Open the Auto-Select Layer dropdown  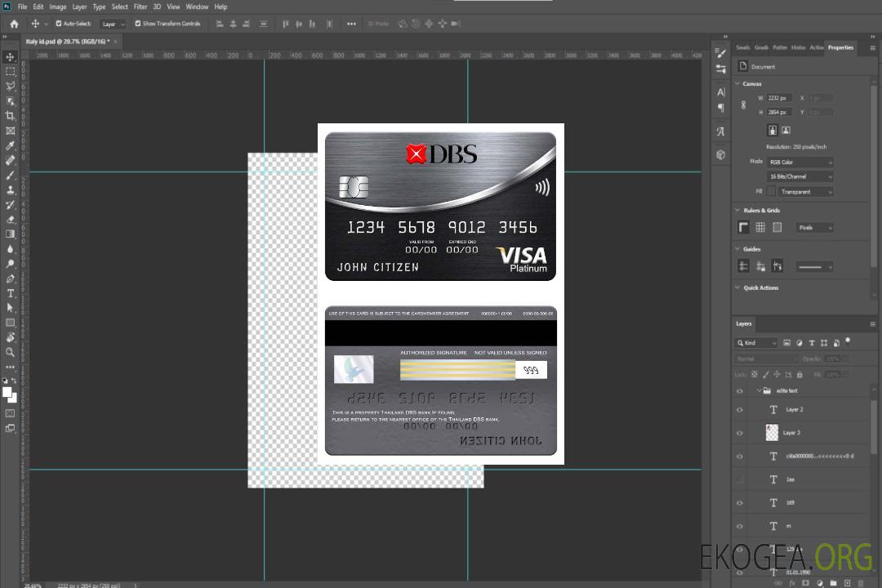(x=113, y=24)
